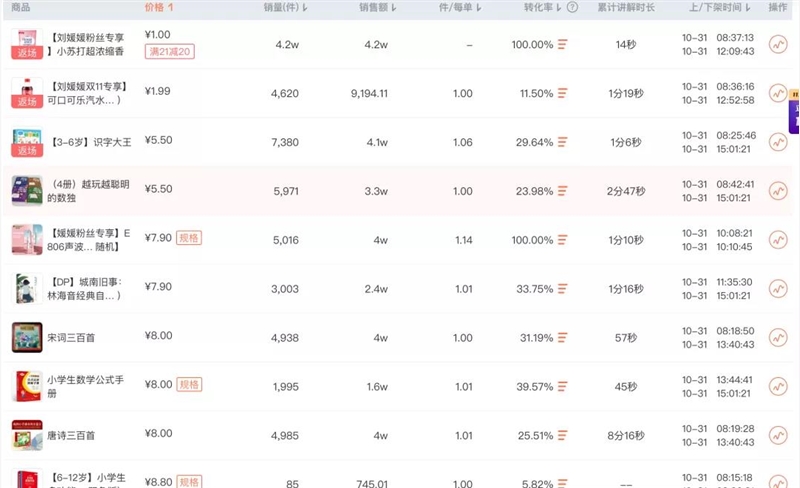
Task: Open trend chart for 可口可乐汽水 row
Action: click(778, 94)
